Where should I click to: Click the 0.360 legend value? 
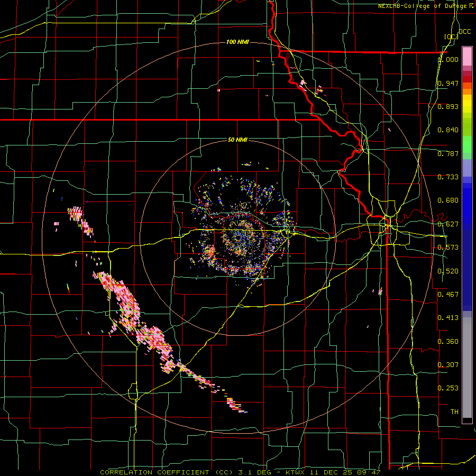(448, 342)
